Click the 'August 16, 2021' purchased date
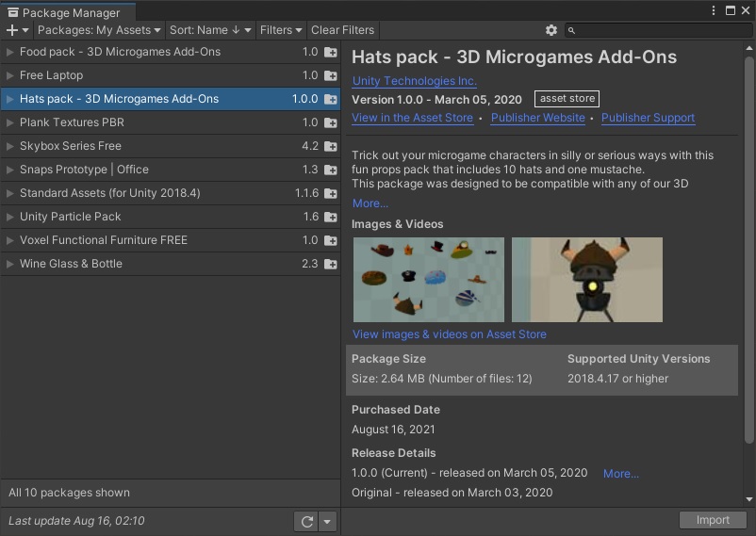The height and width of the screenshot is (536, 756). [393, 430]
